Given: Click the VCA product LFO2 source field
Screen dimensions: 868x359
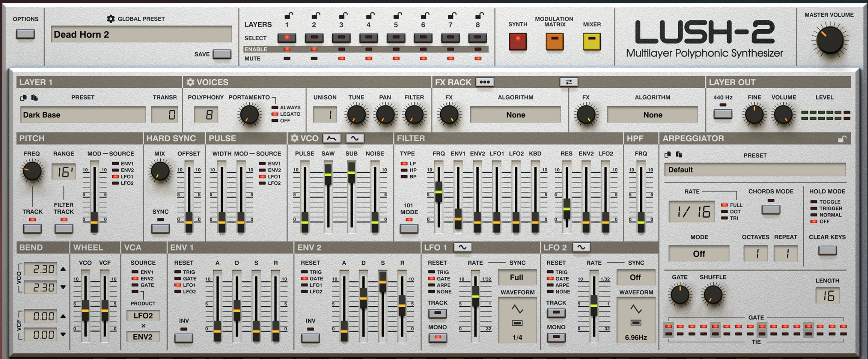Looking at the screenshot, I should [x=143, y=316].
